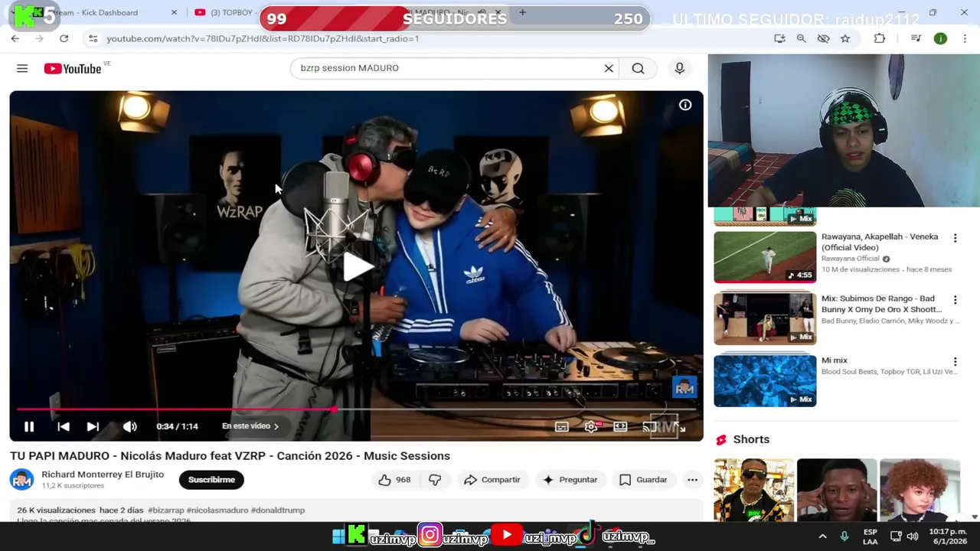Open channel name Richard Monterrey El Brujito
This screenshot has height=551, width=980.
click(103, 474)
